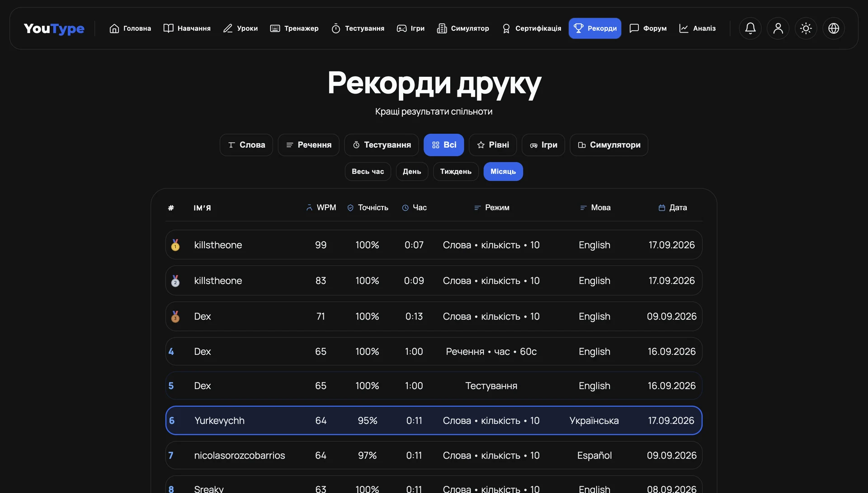868x493 pixels.
Task: Select the Всі category filter
Action: pyautogui.click(x=444, y=145)
